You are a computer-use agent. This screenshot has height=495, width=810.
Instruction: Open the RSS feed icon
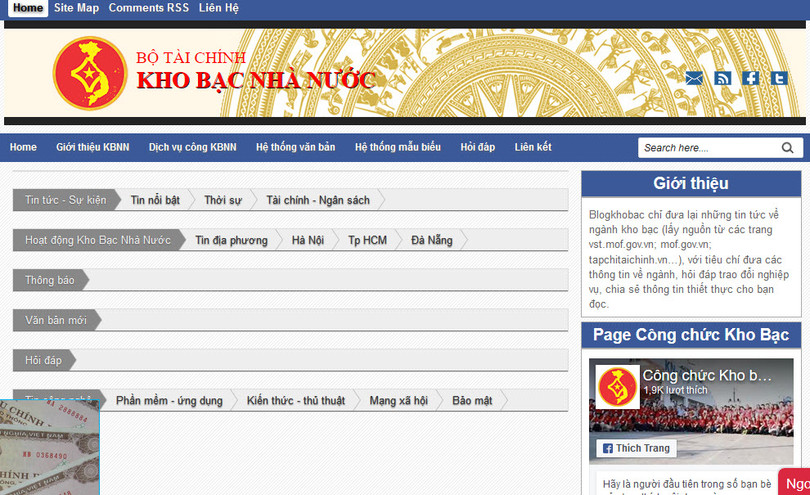(x=723, y=79)
